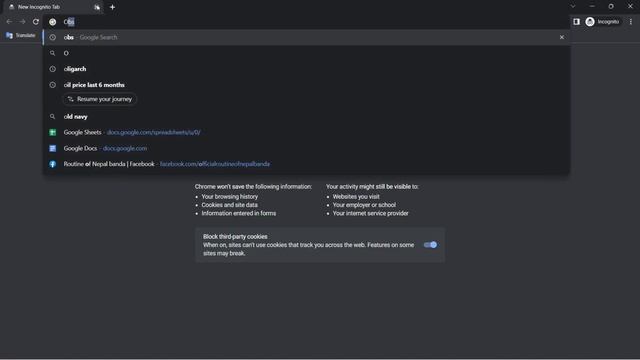Open the Translate bookmark
Viewport: 640px width, 360px height.
[x=21, y=36]
